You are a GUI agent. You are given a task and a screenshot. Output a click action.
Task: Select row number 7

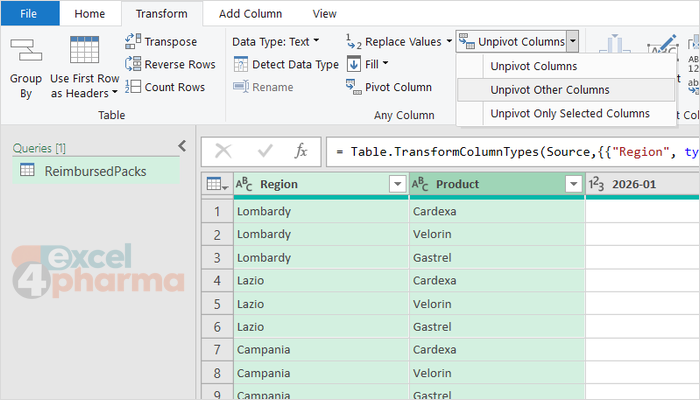click(217, 350)
